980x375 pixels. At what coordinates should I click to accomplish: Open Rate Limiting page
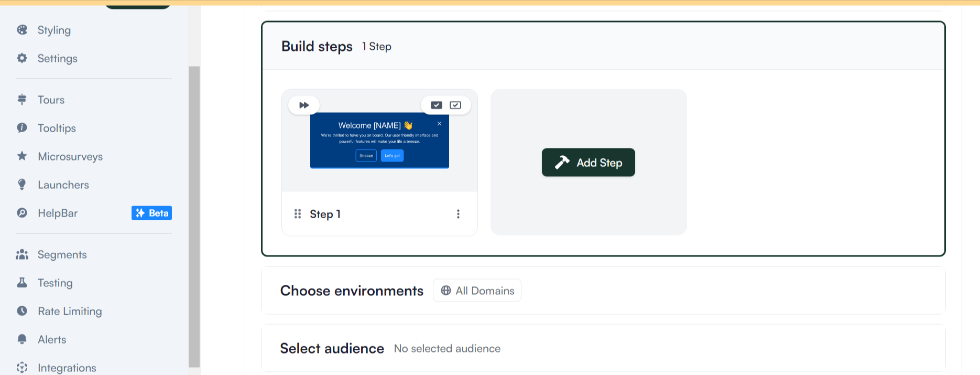[70, 311]
